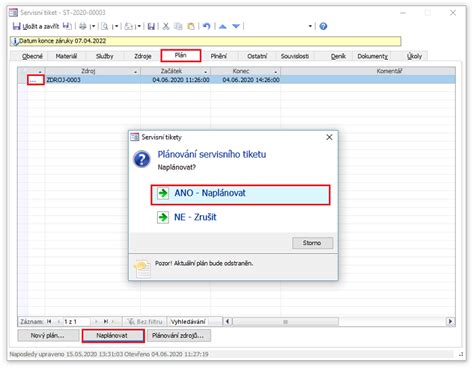Switch to the Deník tab
The height and width of the screenshot is (369, 474).
[338, 56]
